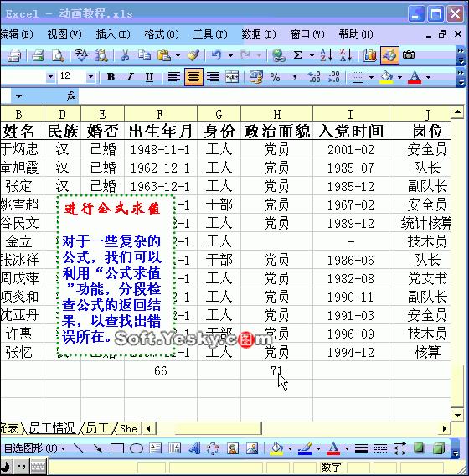Screen dimensions: 469x476
Task: Open the font size dropdown
Action: click(90, 77)
